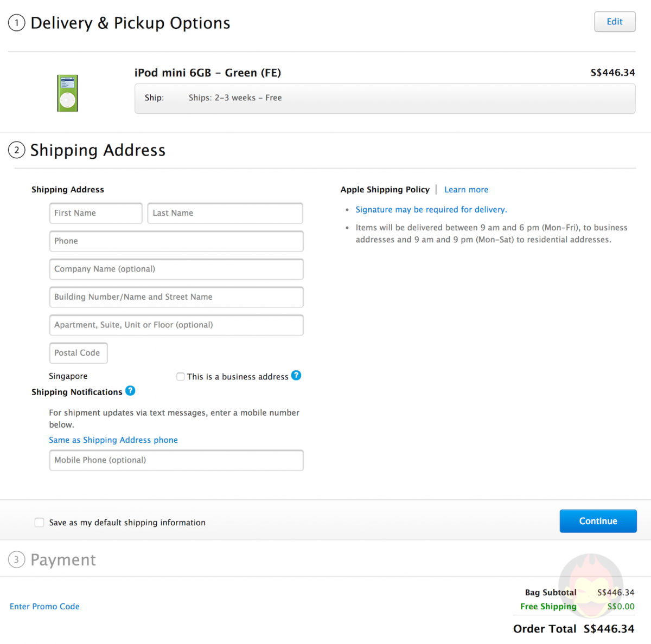Open the 'Learn more' shipping policy link
The height and width of the screenshot is (644, 651).
[x=466, y=190]
